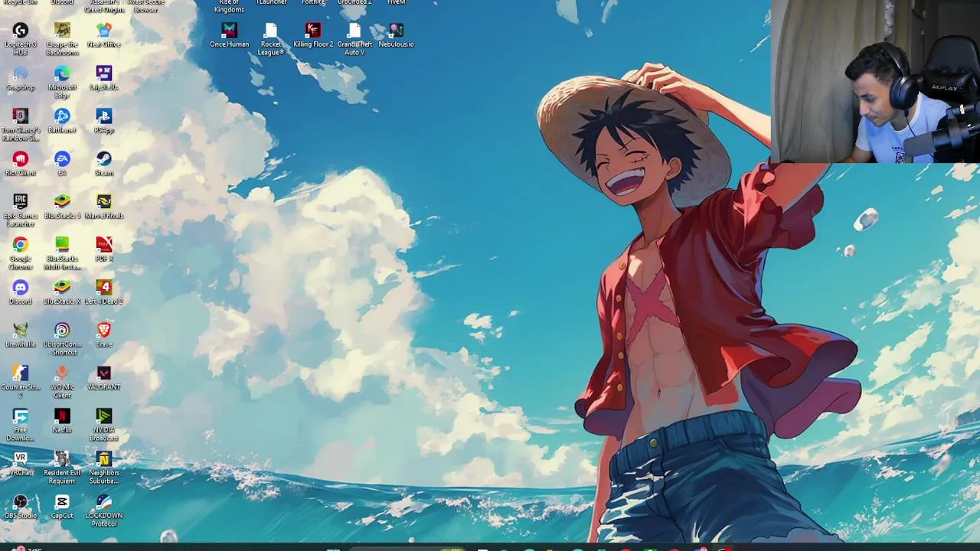
Task: Open the Logitech G HUB shortcut
Action: coord(21,31)
